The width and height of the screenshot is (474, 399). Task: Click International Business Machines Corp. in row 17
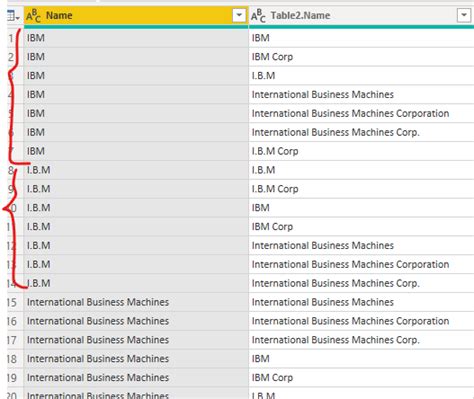(361, 340)
